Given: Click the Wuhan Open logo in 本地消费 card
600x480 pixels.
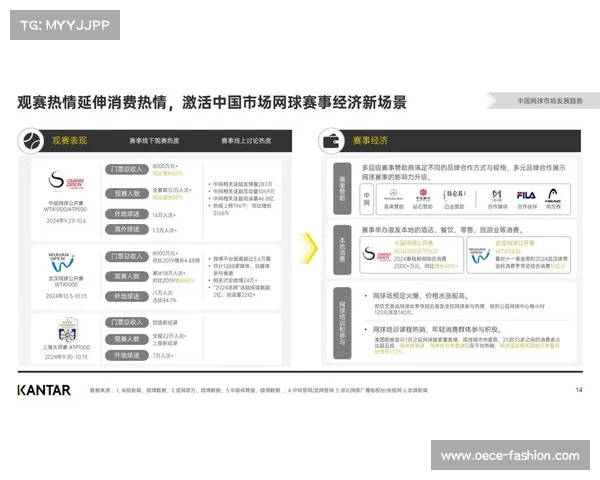Looking at the screenshot, I should pyautogui.click(x=479, y=255).
